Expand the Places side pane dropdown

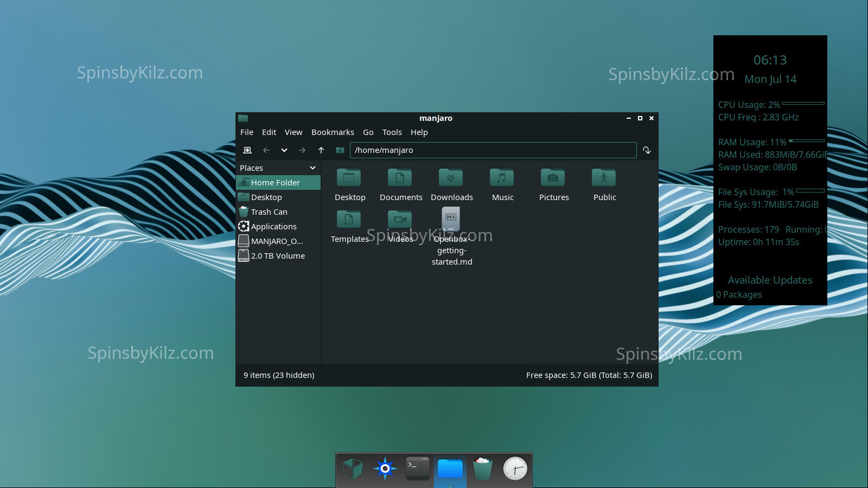312,168
